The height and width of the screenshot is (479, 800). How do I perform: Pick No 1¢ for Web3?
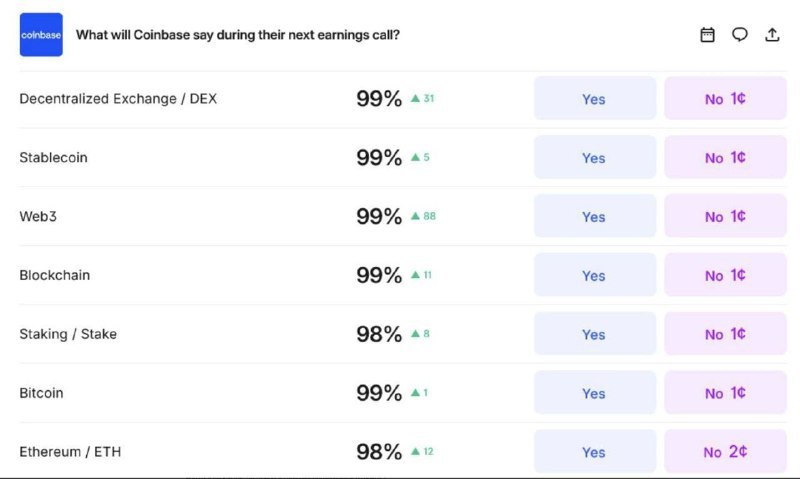coord(725,217)
